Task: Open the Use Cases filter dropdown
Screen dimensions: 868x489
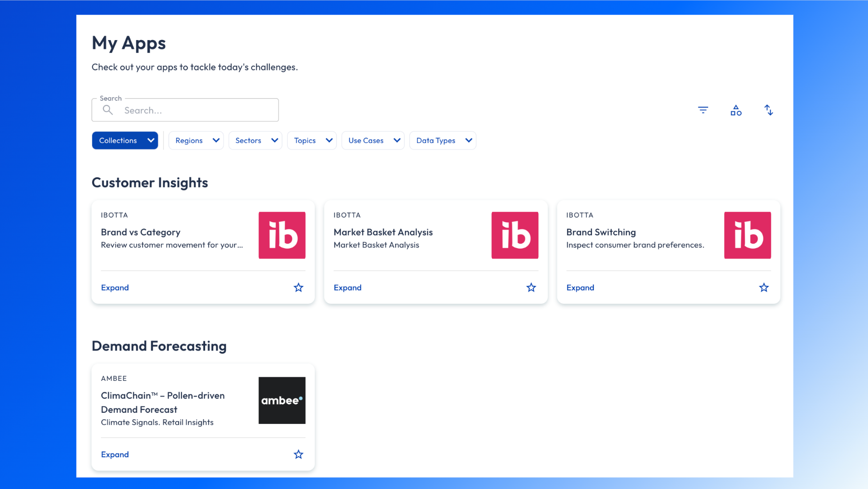Action: (373, 140)
